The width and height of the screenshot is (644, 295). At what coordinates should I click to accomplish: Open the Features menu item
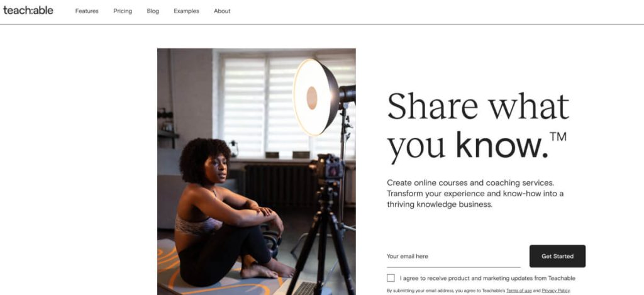coord(87,11)
